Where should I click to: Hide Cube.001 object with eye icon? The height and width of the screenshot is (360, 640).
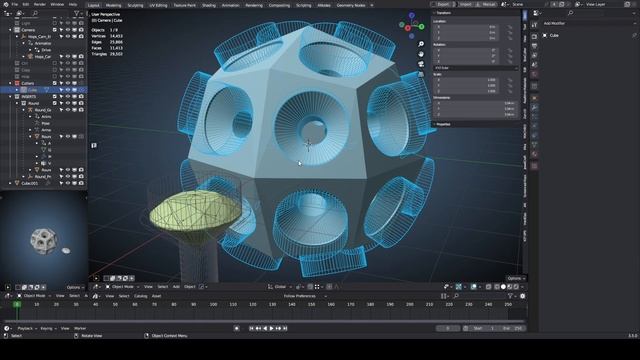click(x=68, y=183)
